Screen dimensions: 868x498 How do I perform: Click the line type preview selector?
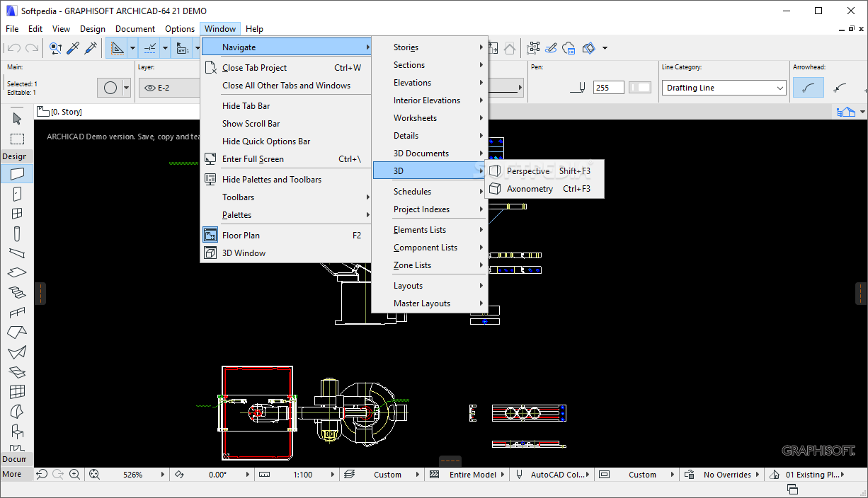(506, 88)
